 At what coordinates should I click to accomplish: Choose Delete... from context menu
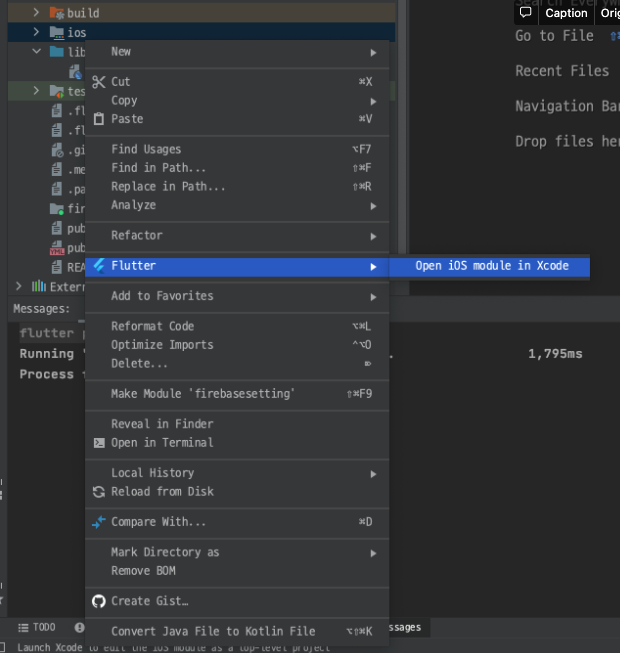coord(237,364)
